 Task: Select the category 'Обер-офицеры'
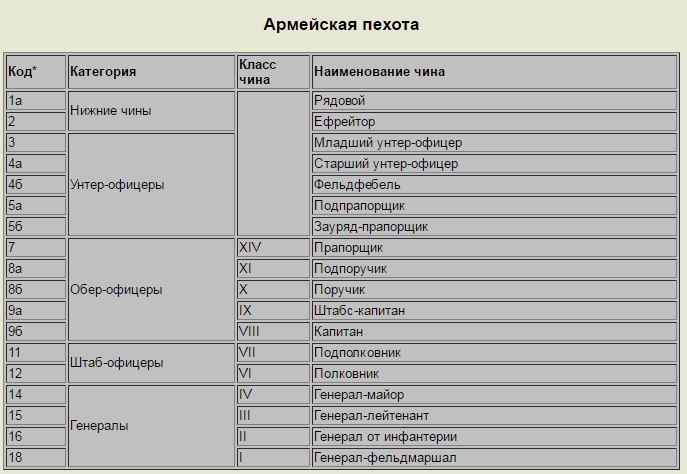tap(151, 290)
